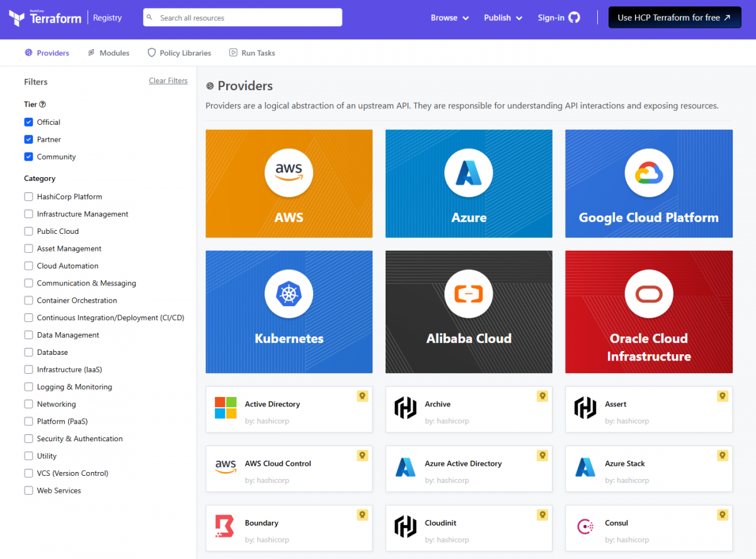
Task: Click the Use HCP Terraform for free button
Action: (x=674, y=17)
